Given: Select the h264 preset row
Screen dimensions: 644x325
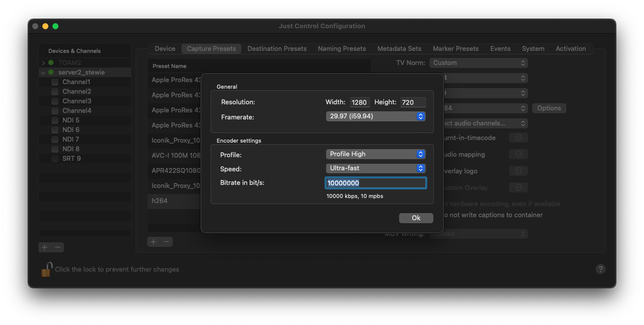Looking at the screenshot, I should [x=174, y=201].
